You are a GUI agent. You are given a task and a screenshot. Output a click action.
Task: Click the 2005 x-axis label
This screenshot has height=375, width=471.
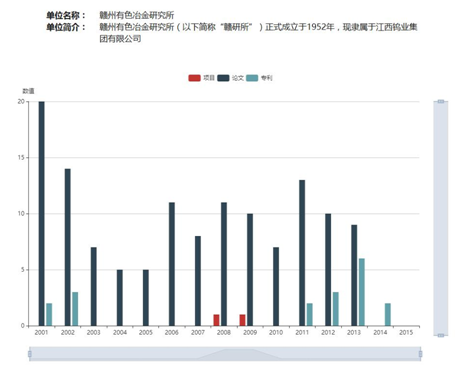(x=146, y=332)
